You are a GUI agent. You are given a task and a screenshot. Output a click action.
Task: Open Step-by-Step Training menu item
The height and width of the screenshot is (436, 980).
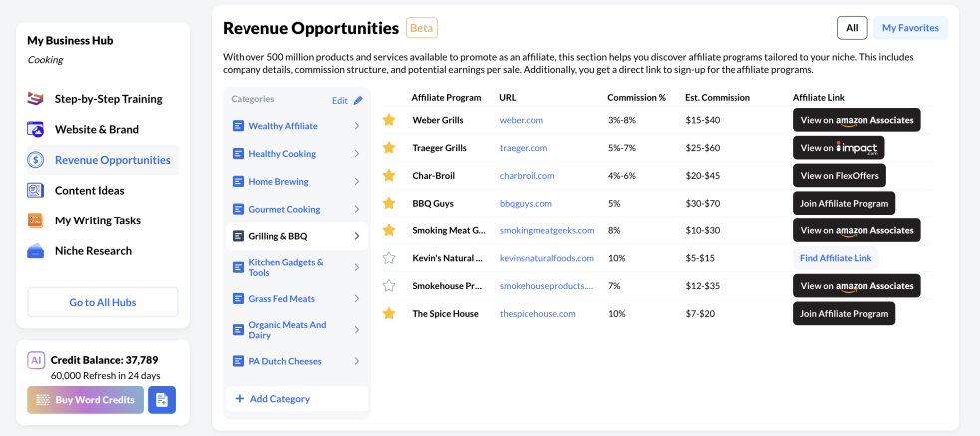tap(103, 98)
